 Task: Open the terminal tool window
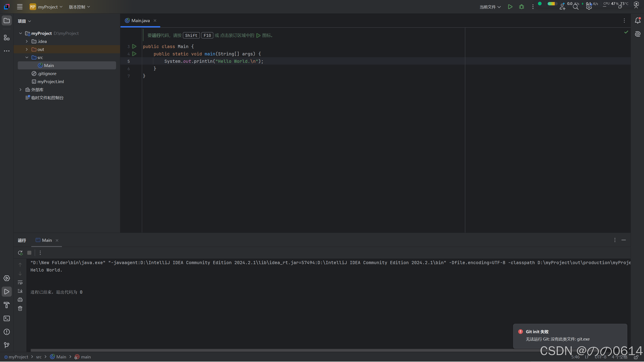point(6,318)
